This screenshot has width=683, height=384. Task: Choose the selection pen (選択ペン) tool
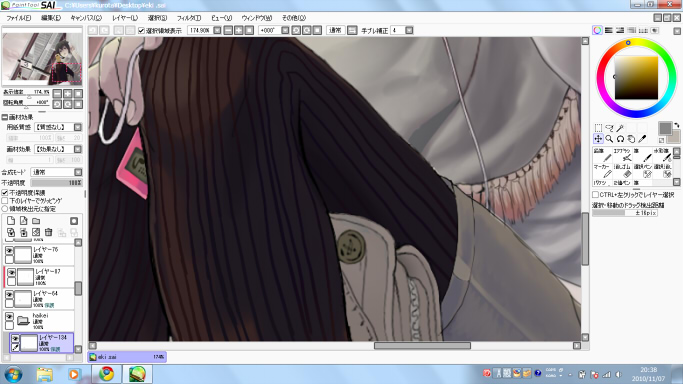coord(642,171)
